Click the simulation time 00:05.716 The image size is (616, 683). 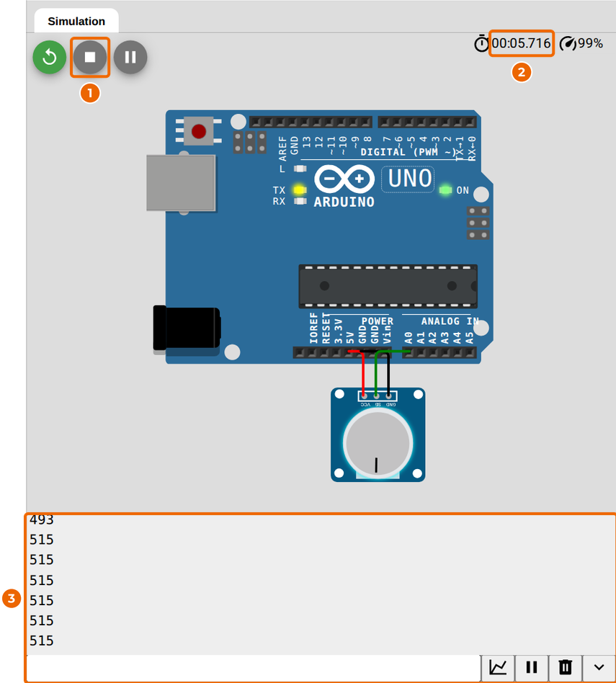coord(521,43)
